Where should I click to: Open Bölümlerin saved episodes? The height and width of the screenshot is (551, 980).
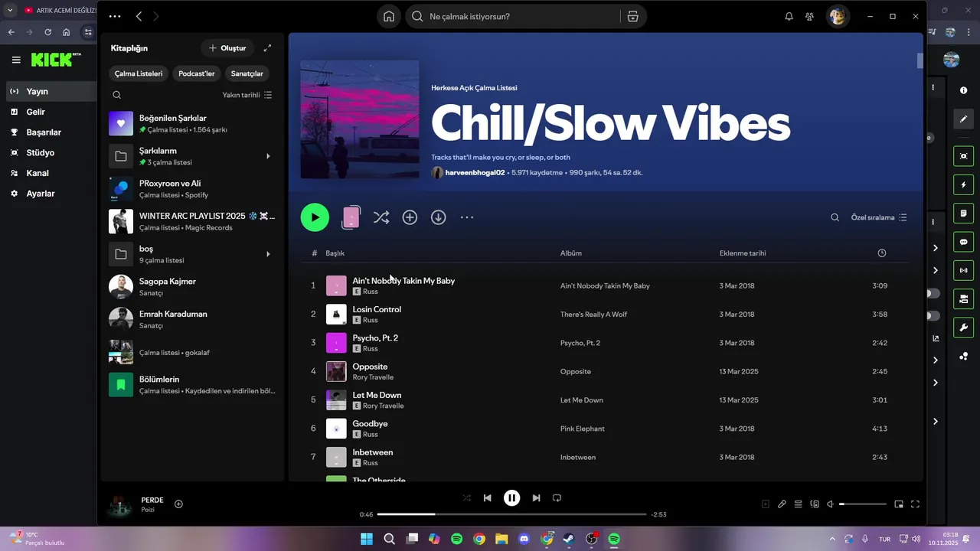pos(191,385)
